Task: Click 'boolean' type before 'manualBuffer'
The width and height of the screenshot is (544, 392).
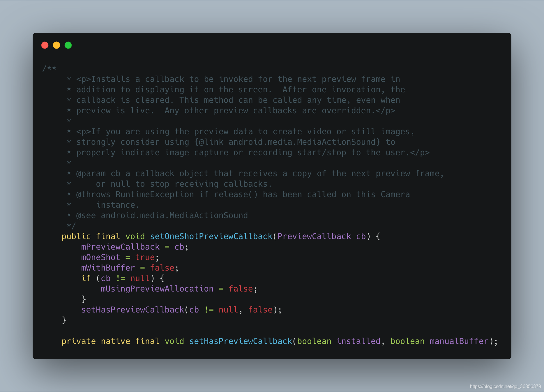Action: pos(407,341)
